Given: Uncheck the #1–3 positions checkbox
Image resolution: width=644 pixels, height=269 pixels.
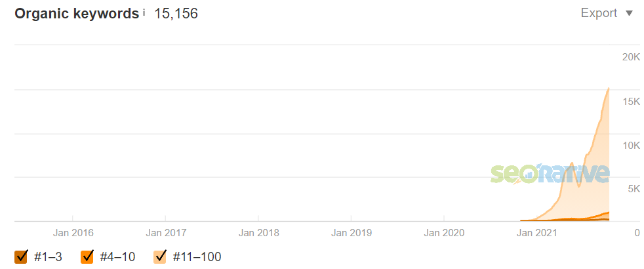Looking at the screenshot, I should [20, 257].
